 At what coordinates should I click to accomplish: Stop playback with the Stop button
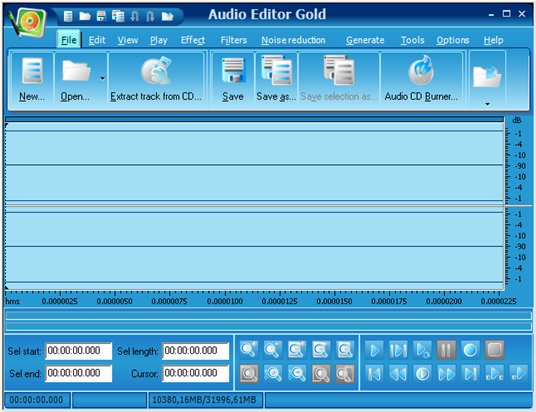(494, 350)
